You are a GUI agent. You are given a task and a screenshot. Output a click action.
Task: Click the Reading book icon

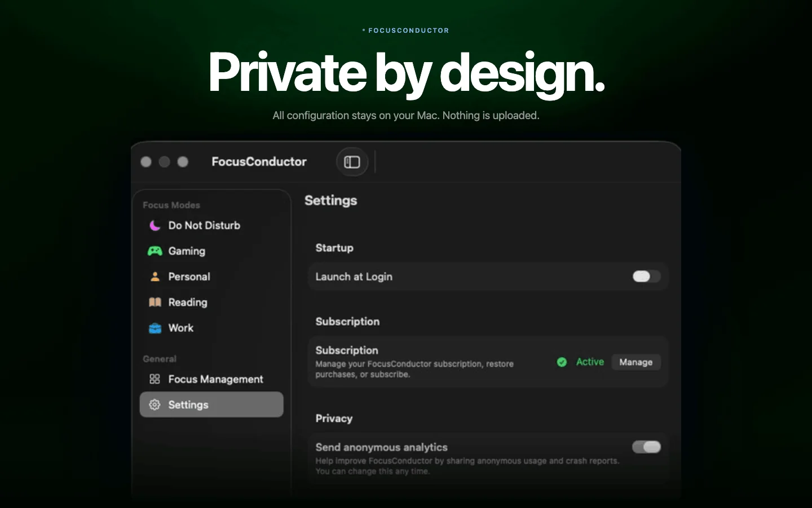(x=155, y=303)
